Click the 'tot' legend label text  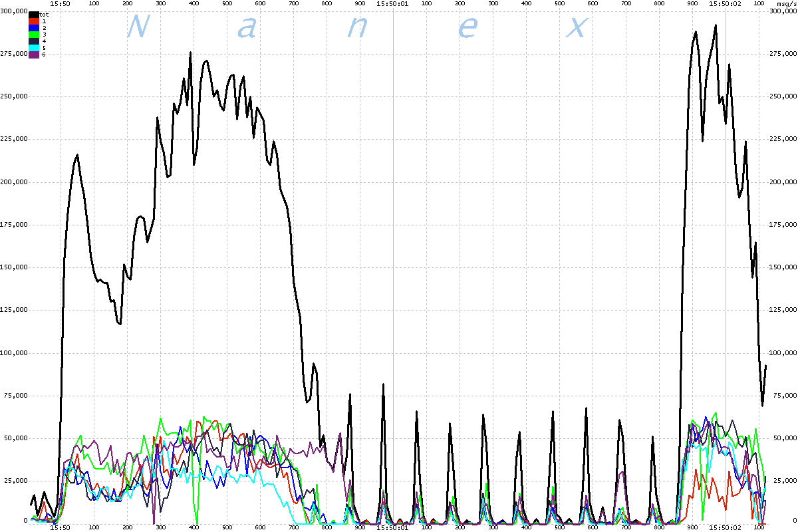click(x=45, y=14)
